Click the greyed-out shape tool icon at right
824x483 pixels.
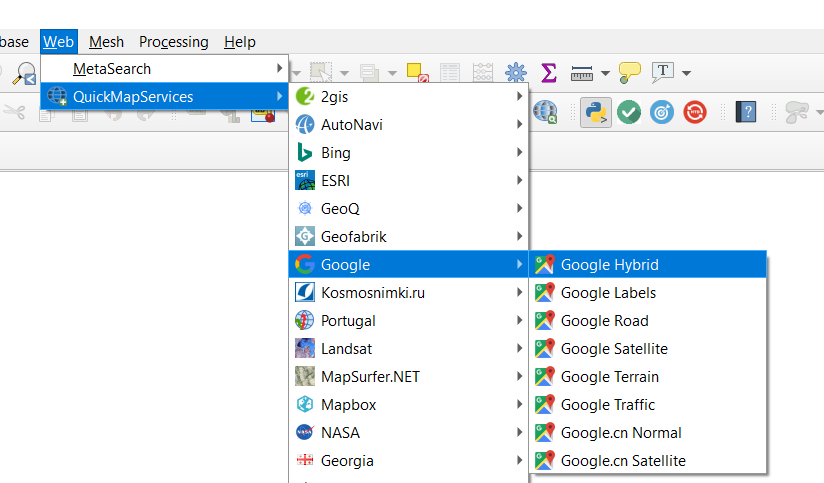(x=797, y=112)
